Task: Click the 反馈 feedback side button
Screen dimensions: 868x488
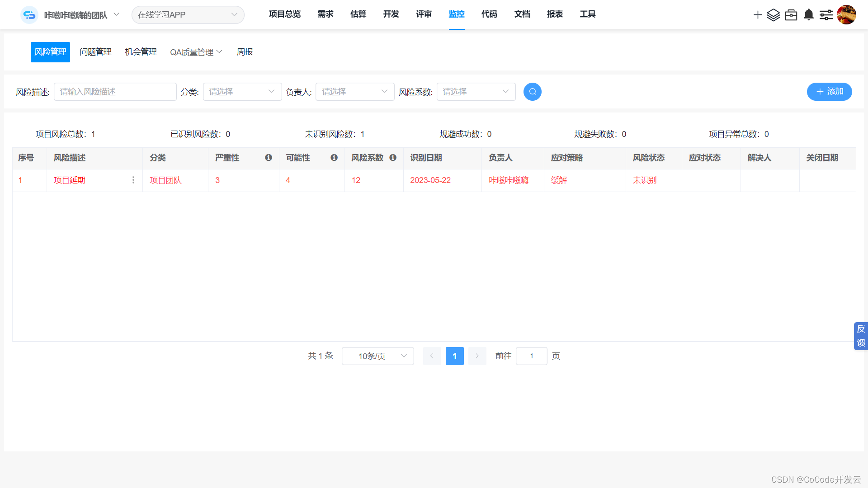Action: click(861, 336)
